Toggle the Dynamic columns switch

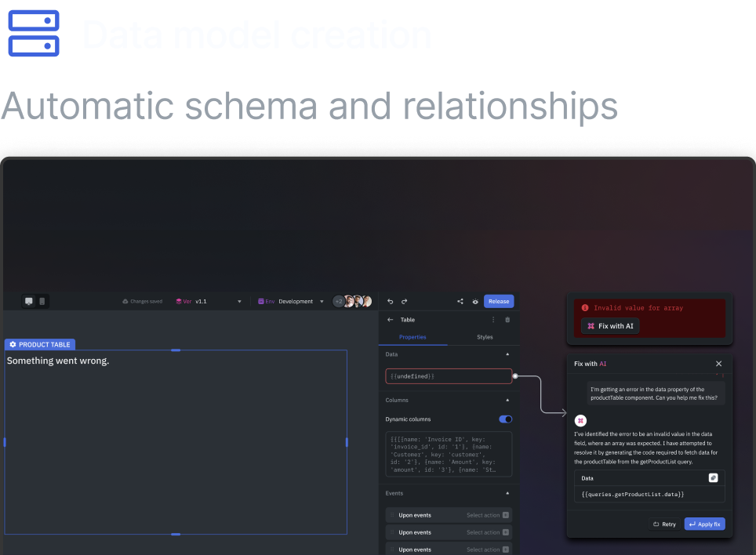[505, 419]
